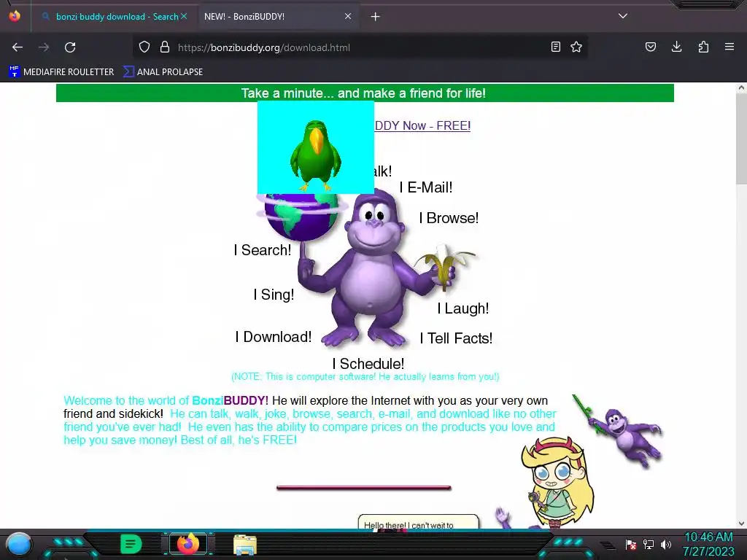Expand the list all tabs chevron
The image size is (747, 560).
coord(623,16)
